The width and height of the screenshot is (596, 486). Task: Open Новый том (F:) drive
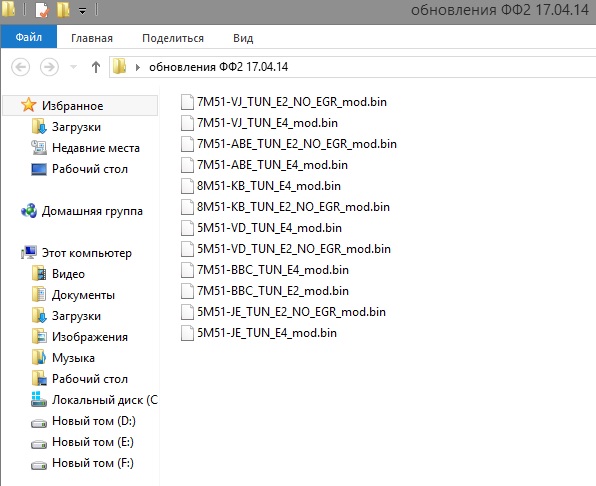coord(93,463)
